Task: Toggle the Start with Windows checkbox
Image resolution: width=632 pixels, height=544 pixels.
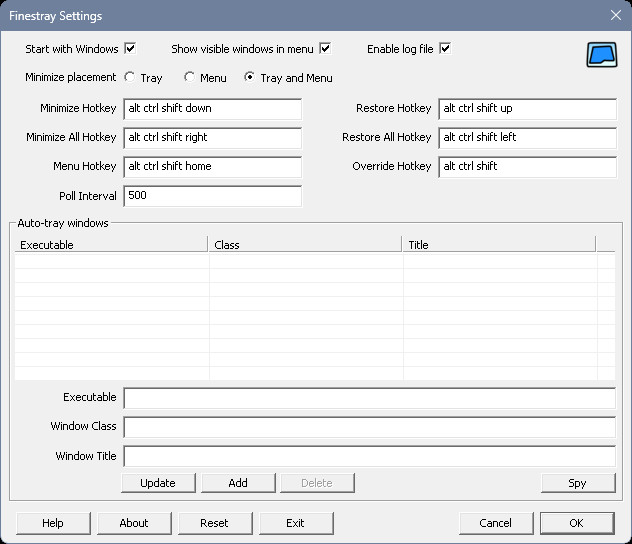Action: [130, 49]
